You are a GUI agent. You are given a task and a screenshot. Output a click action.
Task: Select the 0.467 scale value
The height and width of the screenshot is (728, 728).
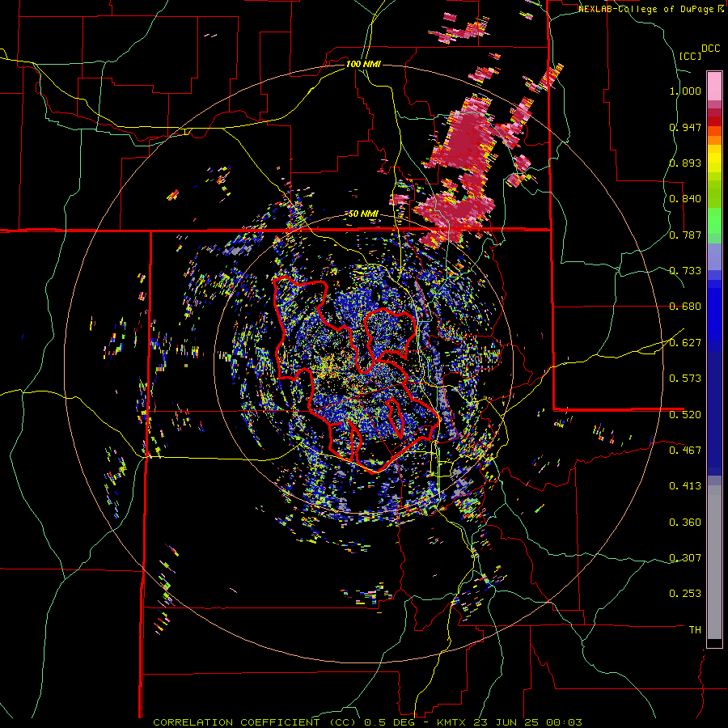[685, 451]
